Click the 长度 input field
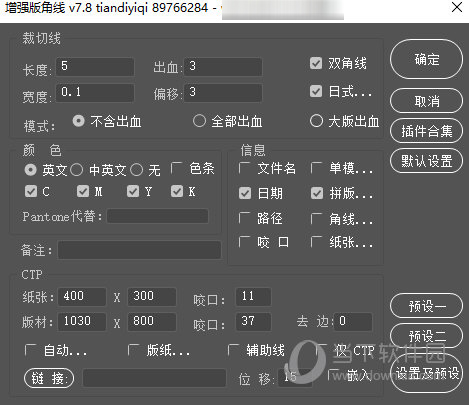Image resolution: width=469 pixels, height=405 pixels. [x=95, y=67]
